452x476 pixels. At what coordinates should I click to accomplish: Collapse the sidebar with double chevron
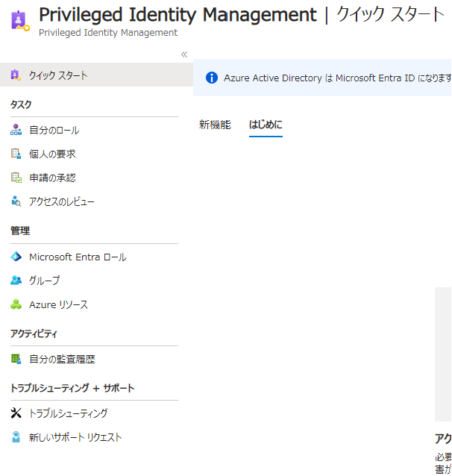pyautogui.click(x=184, y=54)
